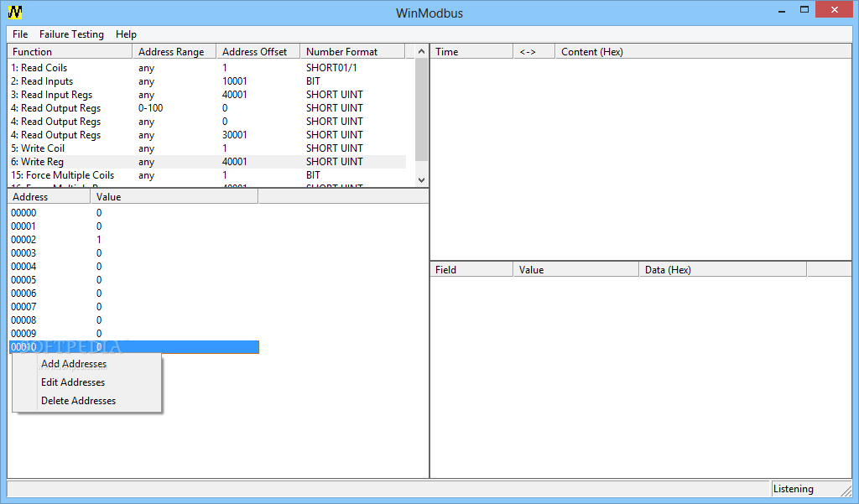This screenshot has width=859, height=504.
Task: Click offset 10001 in Read Inputs row
Action: coord(235,81)
